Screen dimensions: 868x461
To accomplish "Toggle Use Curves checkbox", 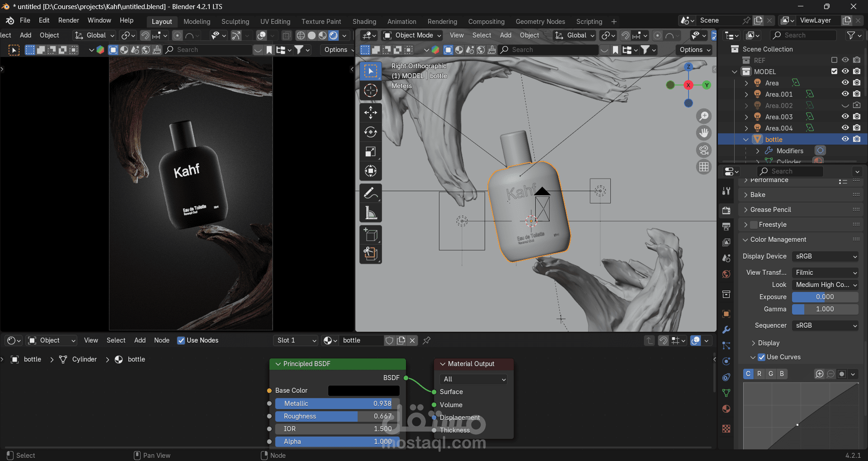I will [x=761, y=357].
